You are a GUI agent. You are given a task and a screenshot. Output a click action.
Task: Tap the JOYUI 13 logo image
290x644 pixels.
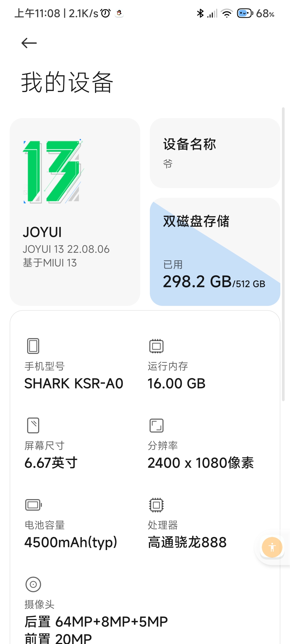point(53,171)
